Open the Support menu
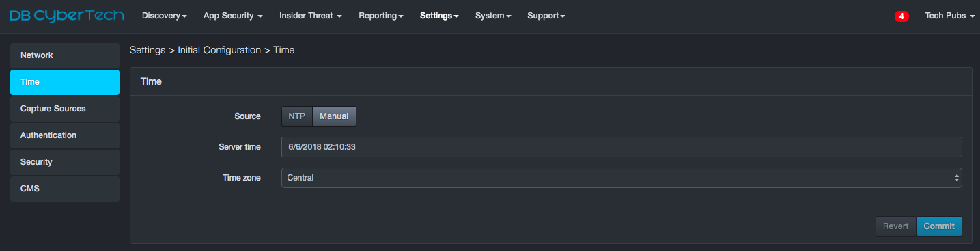Screen dimensions: 980x251 pos(546,16)
